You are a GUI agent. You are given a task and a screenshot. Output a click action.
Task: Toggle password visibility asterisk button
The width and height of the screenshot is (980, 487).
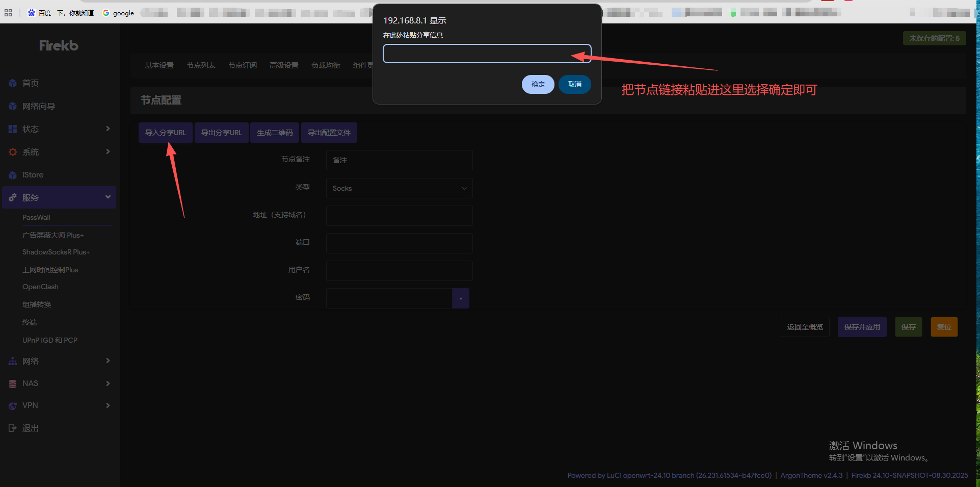pos(461,298)
